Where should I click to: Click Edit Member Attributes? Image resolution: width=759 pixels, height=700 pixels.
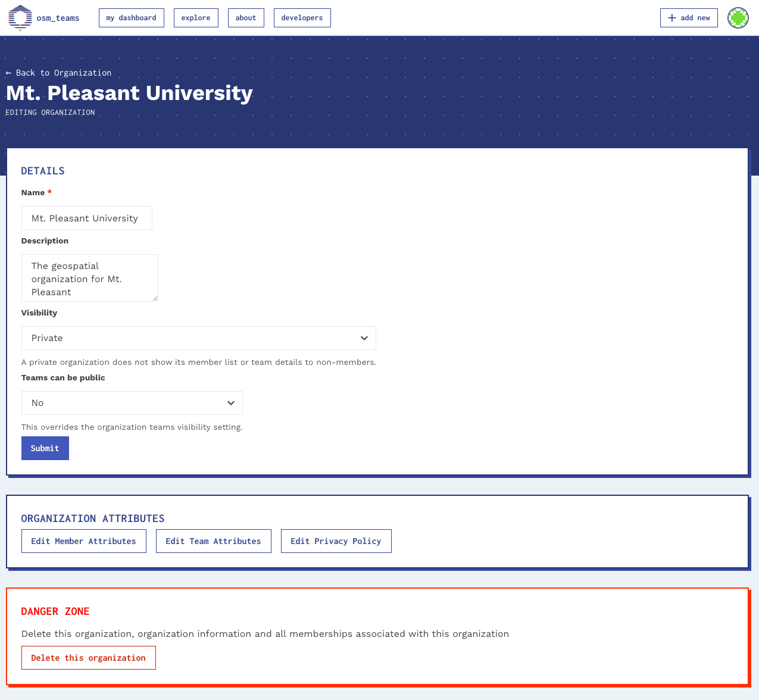click(83, 541)
